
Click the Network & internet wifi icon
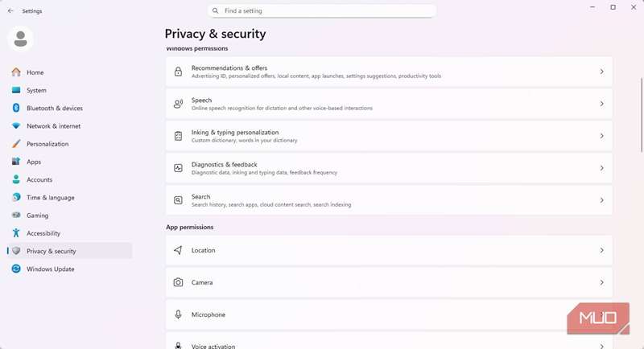16,126
